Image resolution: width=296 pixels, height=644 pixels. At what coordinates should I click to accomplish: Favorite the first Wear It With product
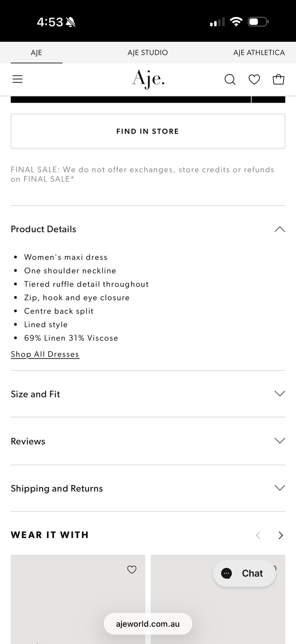click(132, 569)
